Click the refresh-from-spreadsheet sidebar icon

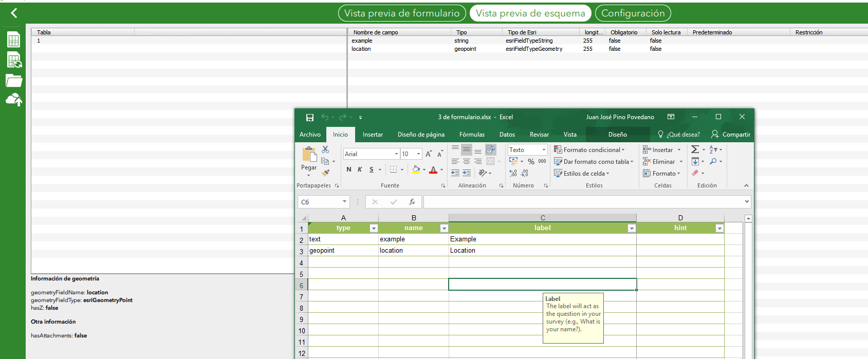[14, 60]
